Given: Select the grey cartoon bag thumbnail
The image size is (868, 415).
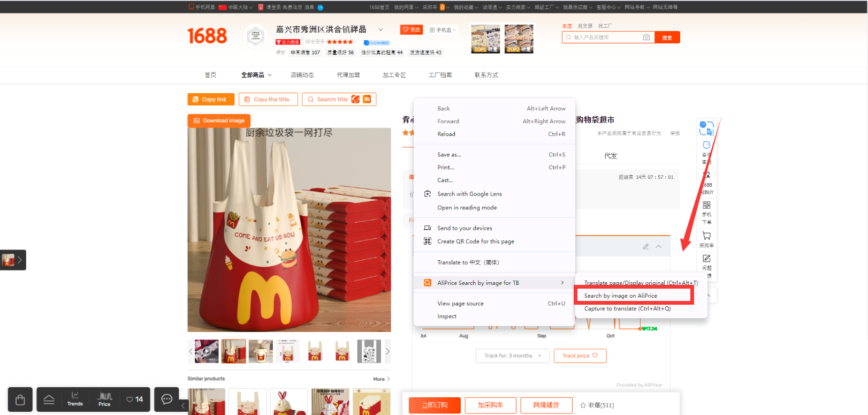Looking at the screenshot, I should [369, 351].
